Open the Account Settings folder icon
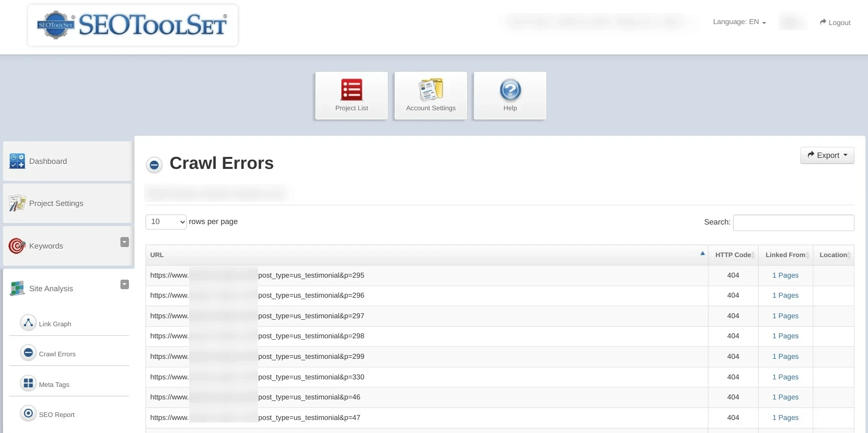Image resolution: width=868 pixels, height=433 pixels. pos(431,90)
